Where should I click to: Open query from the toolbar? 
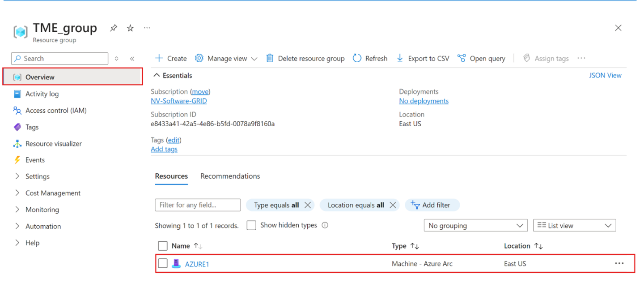482,58
